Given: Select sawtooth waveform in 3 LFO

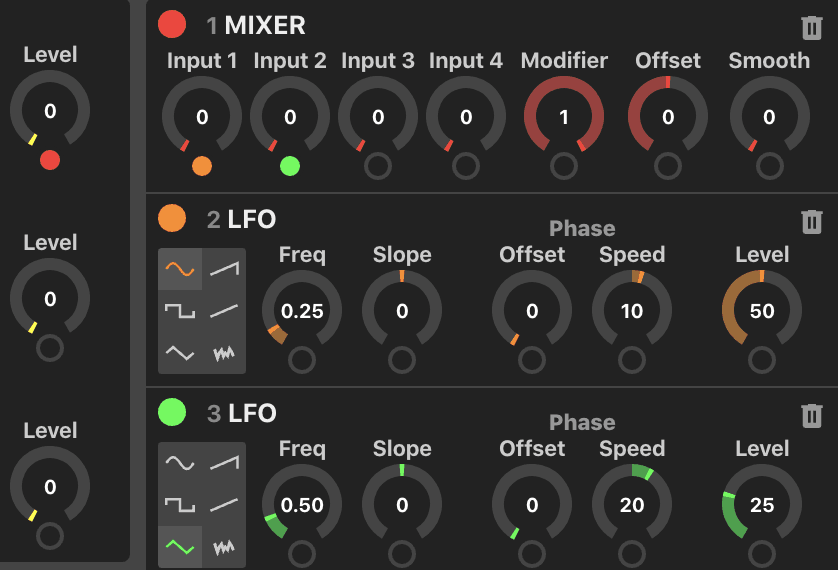Looking at the screenshot, I should (x=224, y=463).
